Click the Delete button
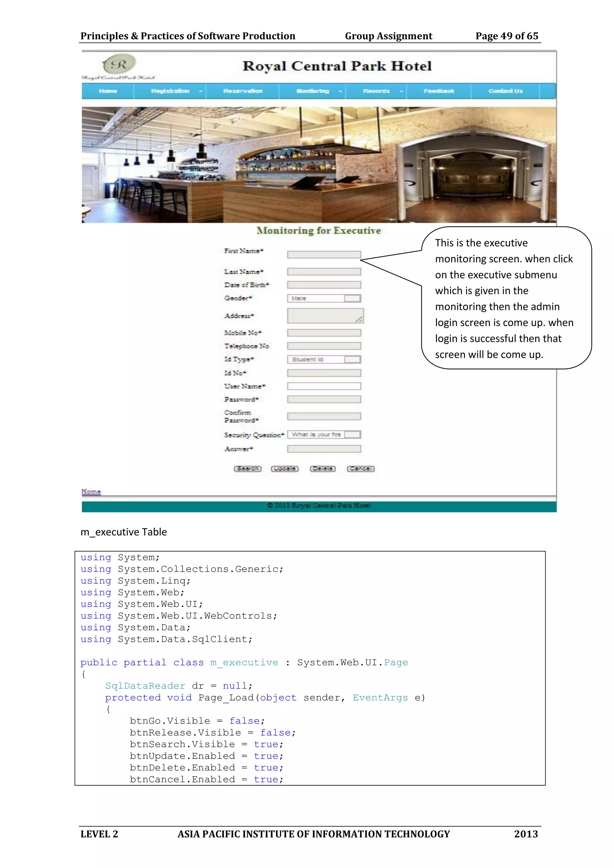 pyautogui.click(x=323, y=469)
